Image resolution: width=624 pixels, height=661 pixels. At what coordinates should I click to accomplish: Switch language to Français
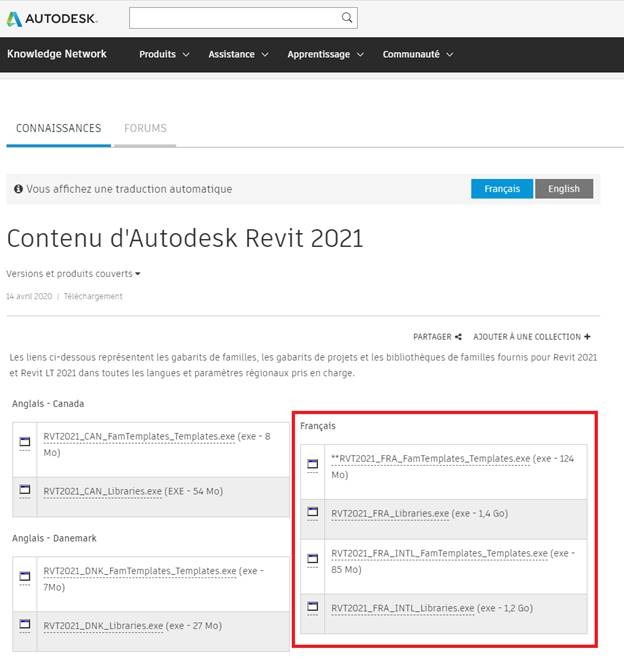point(502,189)
